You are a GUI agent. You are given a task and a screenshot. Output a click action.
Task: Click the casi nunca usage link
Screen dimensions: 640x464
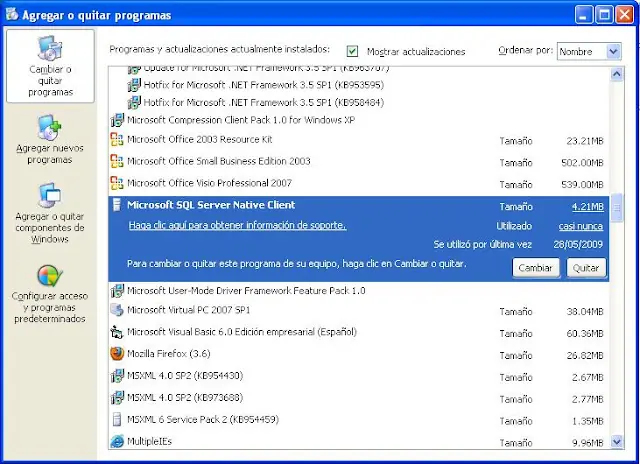(x=581, y=226)
